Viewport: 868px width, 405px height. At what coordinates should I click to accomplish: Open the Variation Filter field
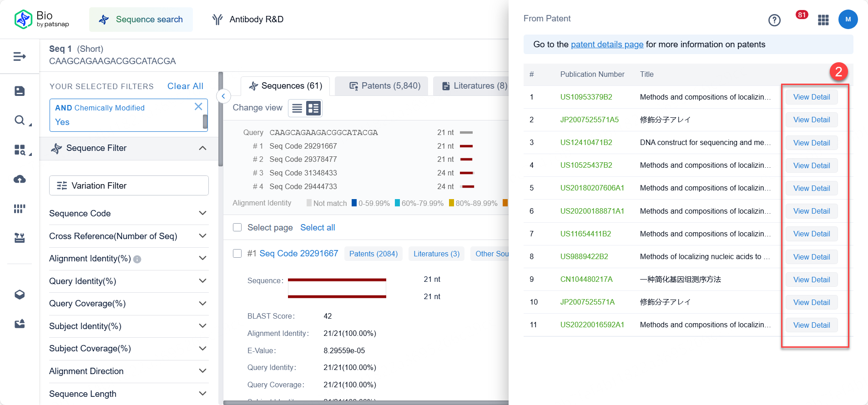click(x=129, y=185)
